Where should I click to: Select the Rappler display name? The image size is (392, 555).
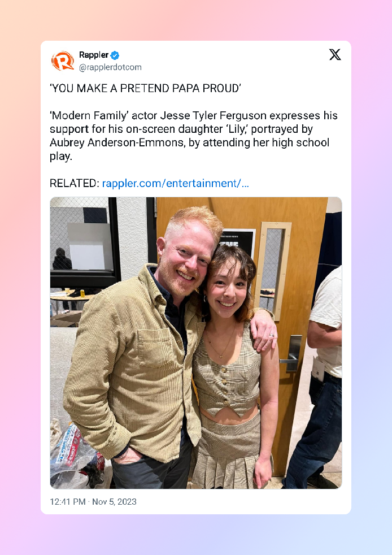(93, 55)
